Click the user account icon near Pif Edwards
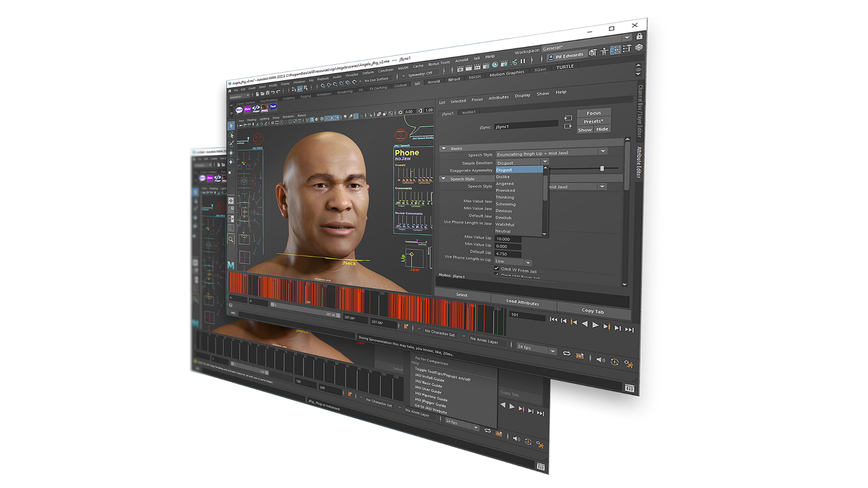The width and height of the screenshot is (868, 488). pyautogui.click(x=551, y=58)
